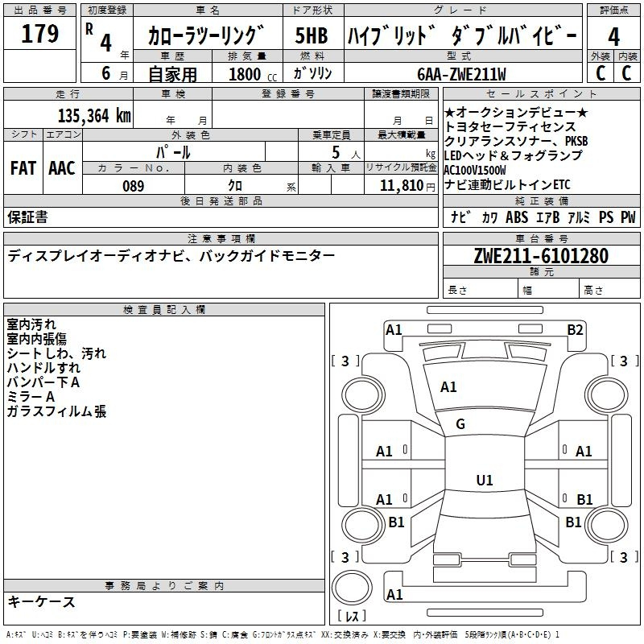Click interior grade C under 内装

click(626, 73)
